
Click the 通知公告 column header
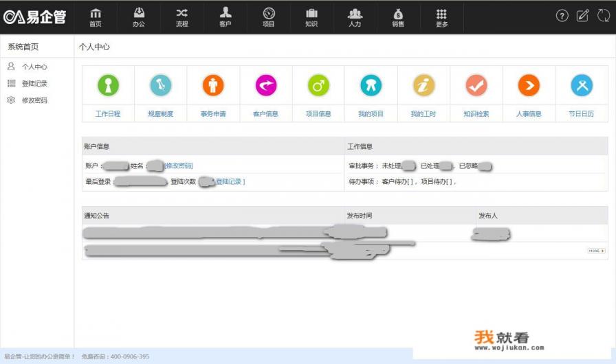tap(97, 216)
